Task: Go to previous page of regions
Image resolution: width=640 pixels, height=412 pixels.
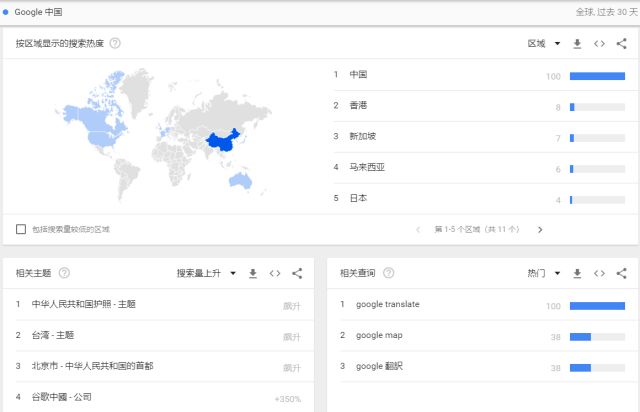Action: pos(418,229)
